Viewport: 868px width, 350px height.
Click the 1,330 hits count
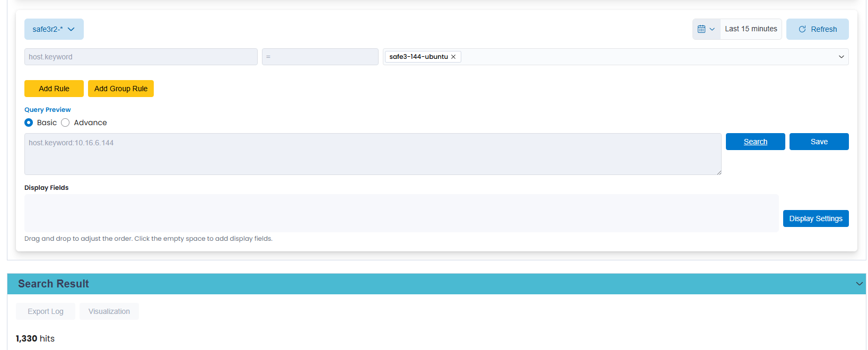(35, 338)
